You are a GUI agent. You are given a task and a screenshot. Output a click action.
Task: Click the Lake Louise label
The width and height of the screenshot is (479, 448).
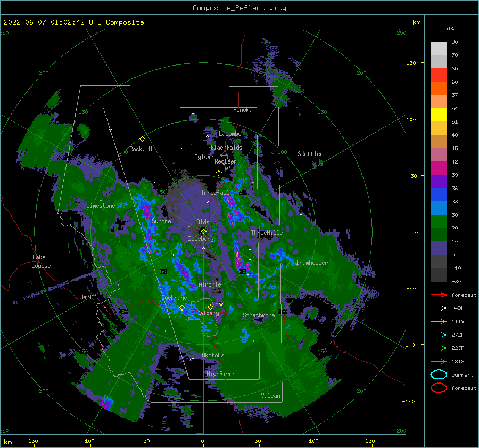tap(41, 262)
